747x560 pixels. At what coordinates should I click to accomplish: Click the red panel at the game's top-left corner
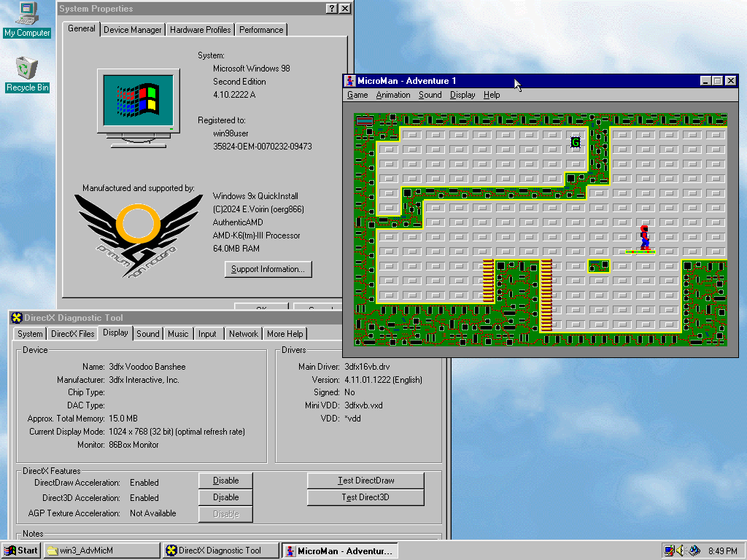[x=365, y=120]
